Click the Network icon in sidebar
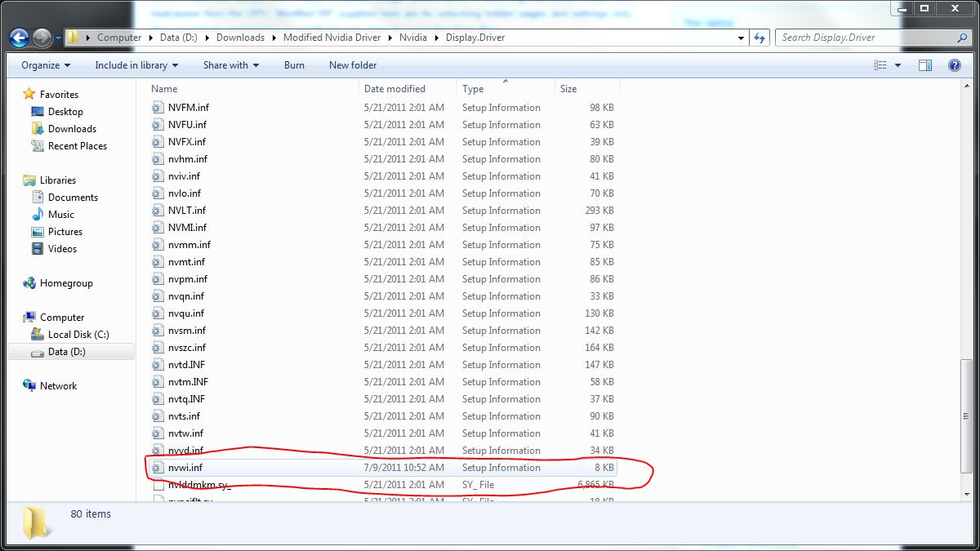Screen dimensions: 980x551 click(29, 386)
